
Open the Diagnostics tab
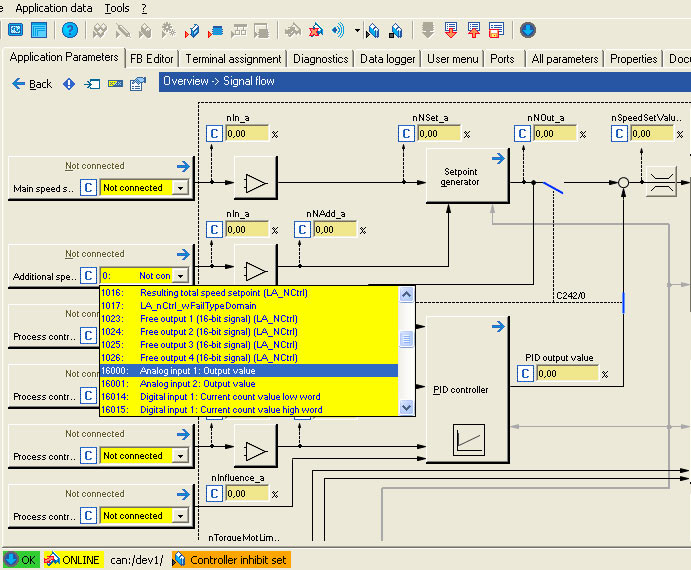[x=320, y=59]
